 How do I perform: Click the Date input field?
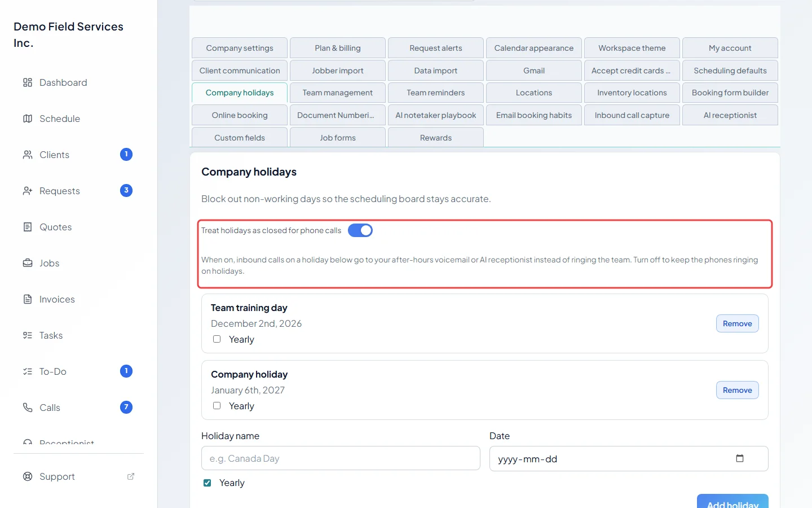tap(629, 458)
